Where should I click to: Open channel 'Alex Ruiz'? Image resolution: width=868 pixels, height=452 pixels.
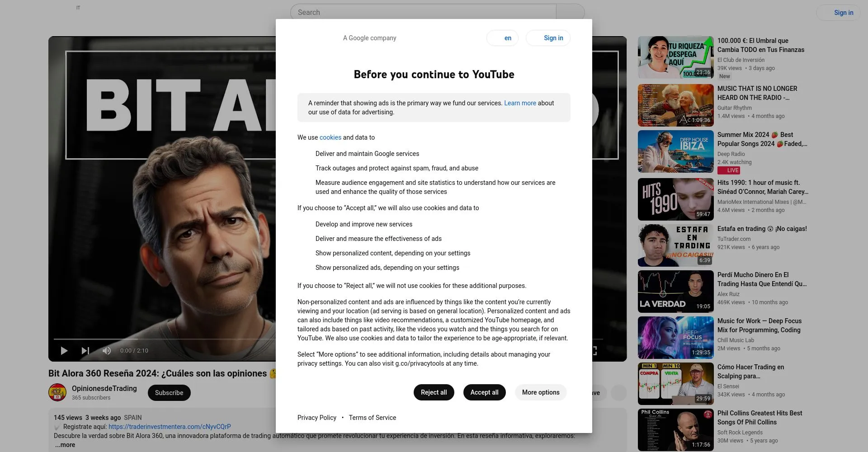pyautogui.click(x=728, y=294)
